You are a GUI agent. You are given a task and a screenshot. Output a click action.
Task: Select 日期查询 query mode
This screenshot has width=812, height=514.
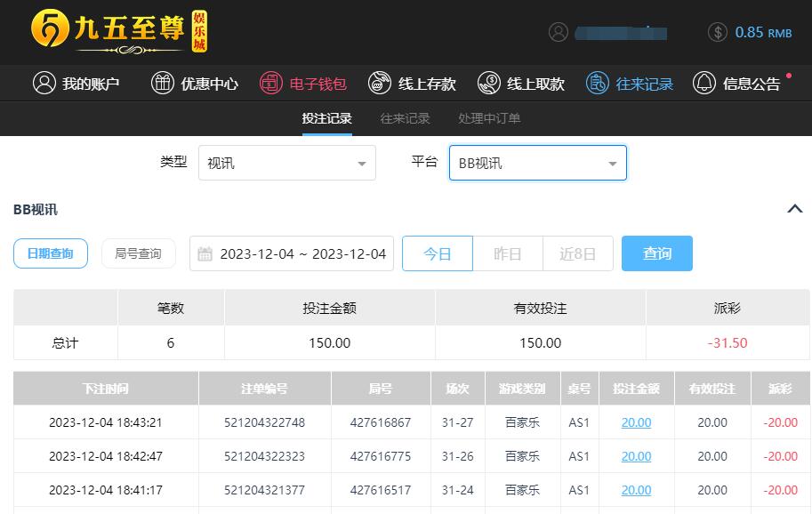(x=50, y=253)
